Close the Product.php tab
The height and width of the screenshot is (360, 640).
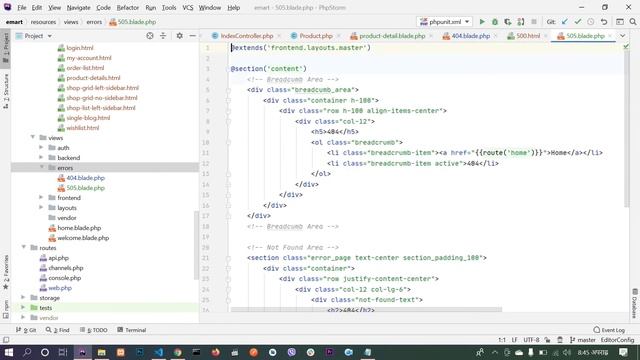[339, 36]
